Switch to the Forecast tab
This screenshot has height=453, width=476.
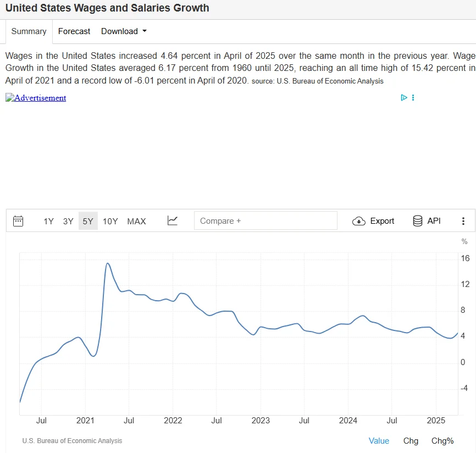(74, 31)
